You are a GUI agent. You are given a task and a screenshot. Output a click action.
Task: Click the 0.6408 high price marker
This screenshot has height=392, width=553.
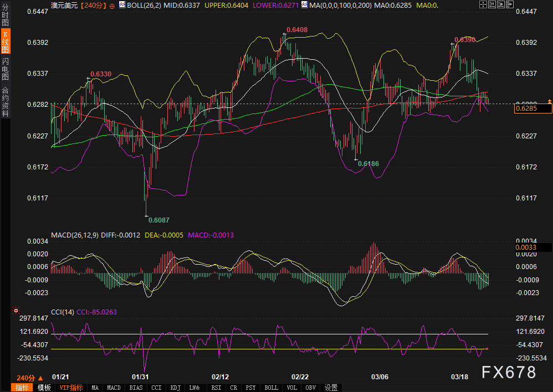297,29
